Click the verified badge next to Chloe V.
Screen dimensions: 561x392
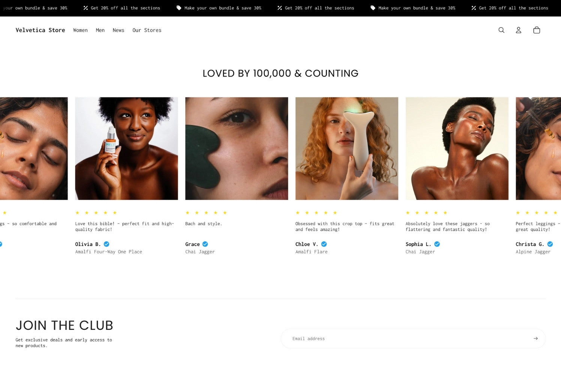coord(323,244)
